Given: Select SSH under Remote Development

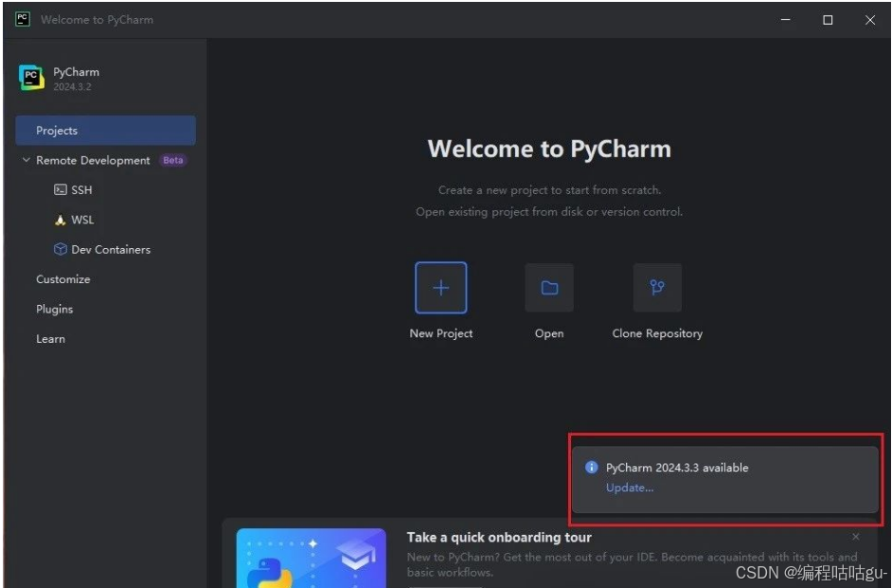Looking at the screenshot, I should 81,190.
